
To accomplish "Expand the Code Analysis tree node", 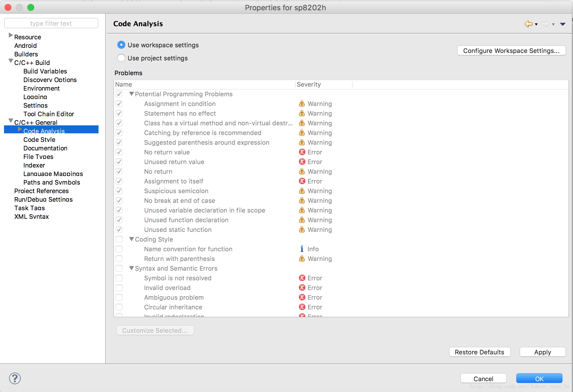I will (x=20, y=129).
